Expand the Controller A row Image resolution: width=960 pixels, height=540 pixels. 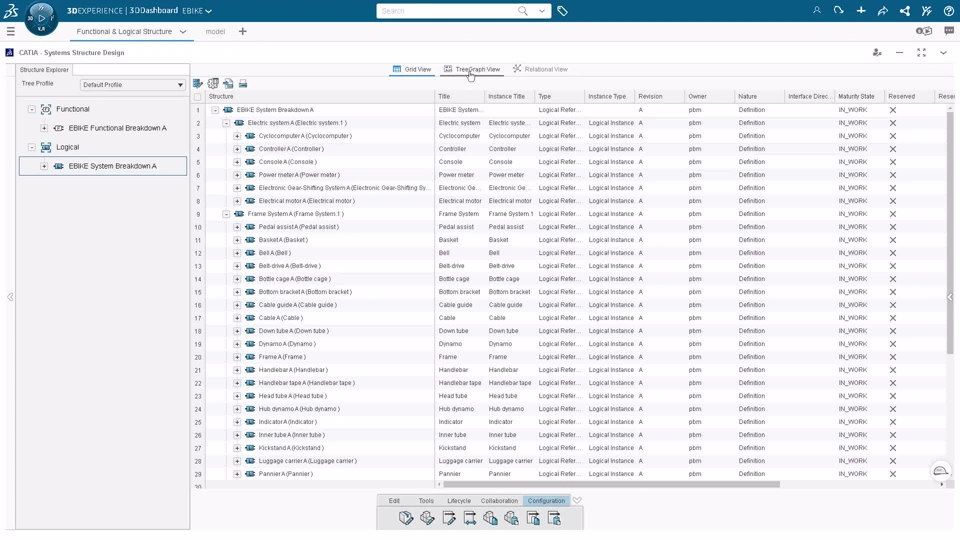[237, 149]
